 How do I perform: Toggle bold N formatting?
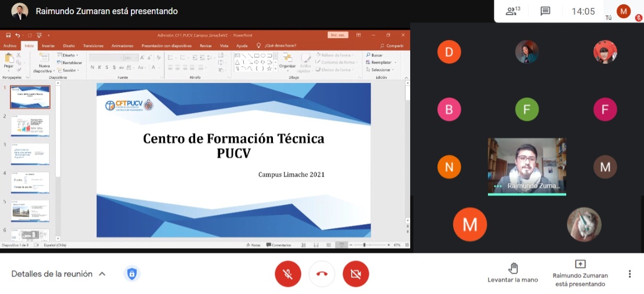(x=92, y=67)
